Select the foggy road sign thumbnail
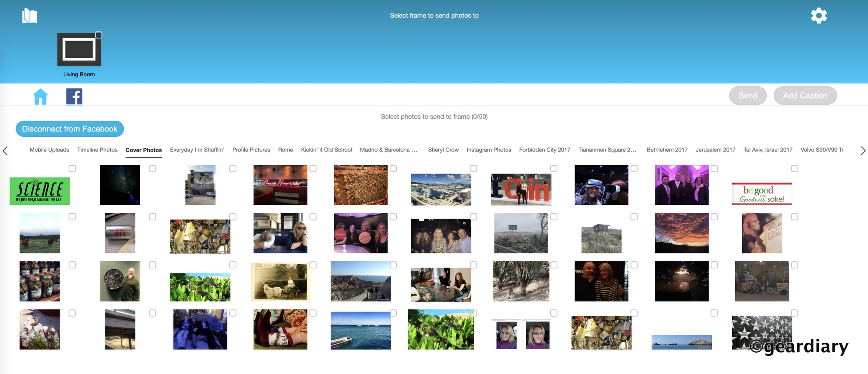This screenshot has width=868, height=374. pos(521,233)
